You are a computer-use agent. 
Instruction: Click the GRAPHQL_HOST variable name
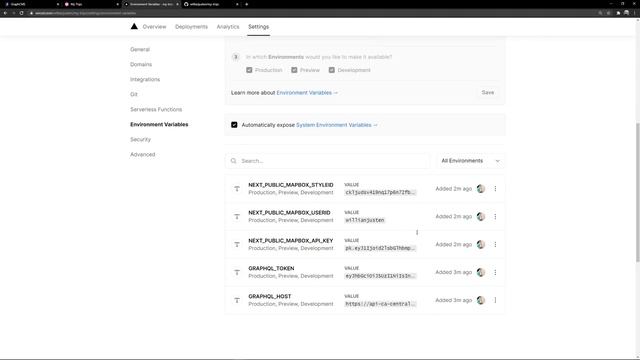point(270,296)
